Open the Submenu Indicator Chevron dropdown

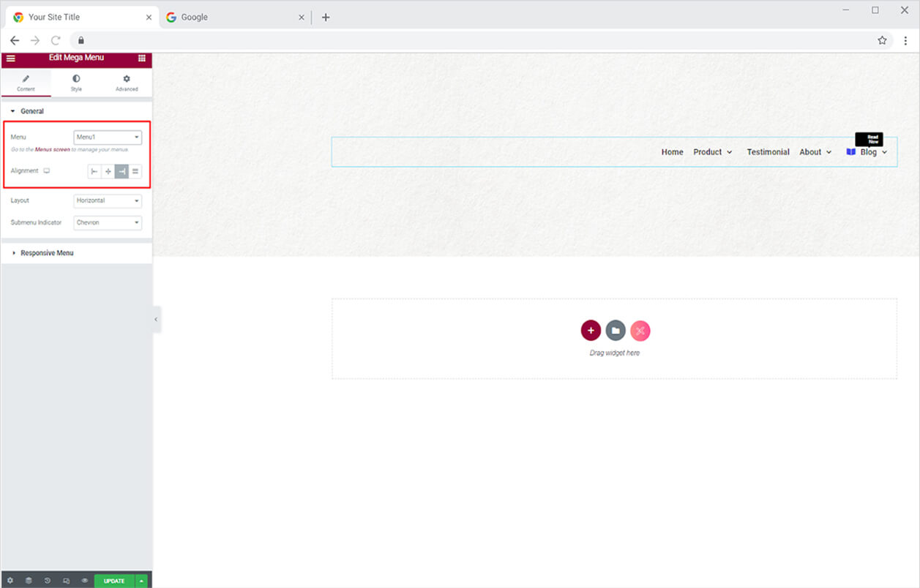(x=108, y=222)
